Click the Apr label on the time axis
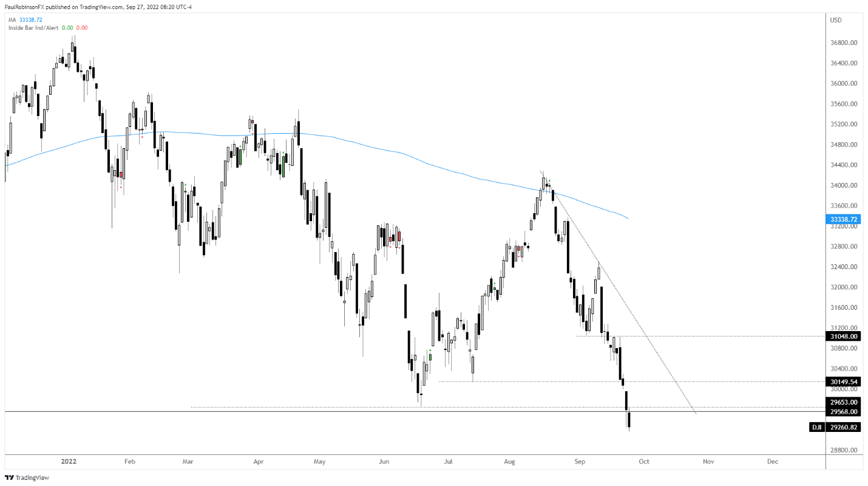 pos(258,462)
